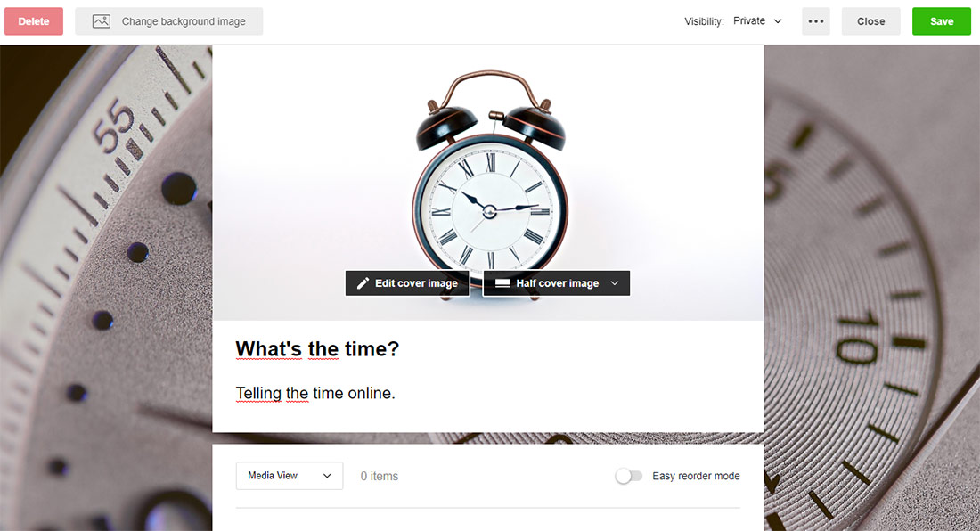
Task: Click the half cover layout icon
Action: coord(502,283)
